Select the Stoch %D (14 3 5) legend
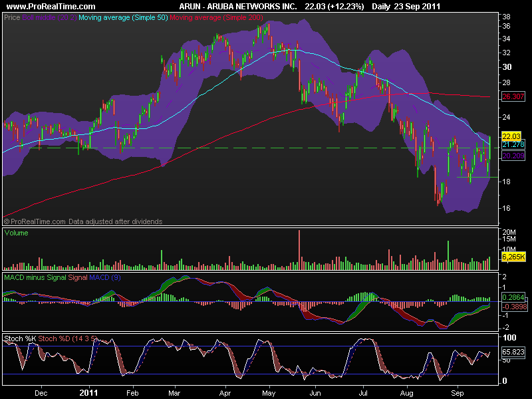This screenshot has height=399, width=532. coord(68,338)
